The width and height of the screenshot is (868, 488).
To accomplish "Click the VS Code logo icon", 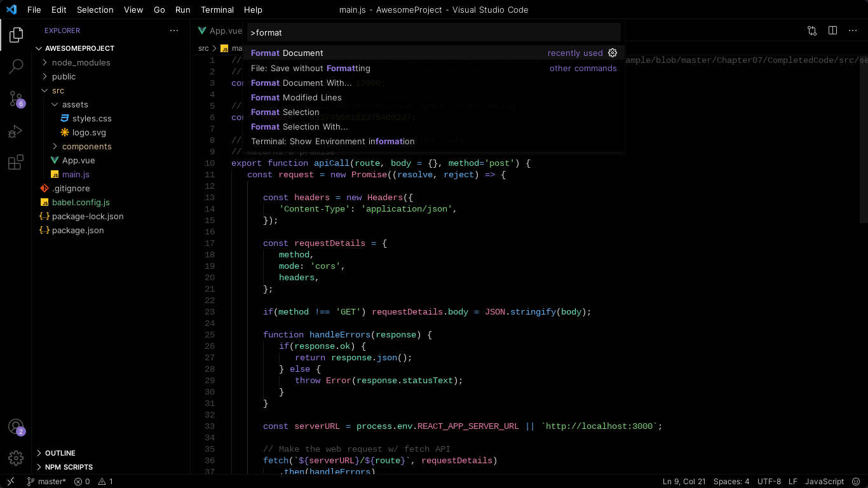I will [x=11, y=10].
